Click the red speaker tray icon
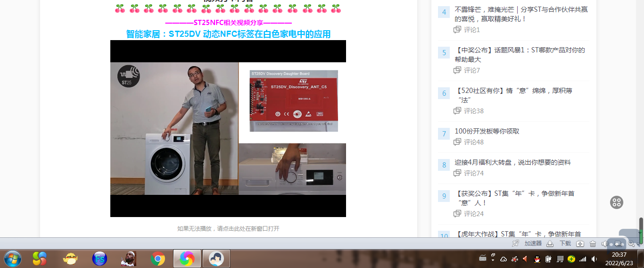Image resolution: width=644 pixels, height=268 pixels. [x=525, y=259]
